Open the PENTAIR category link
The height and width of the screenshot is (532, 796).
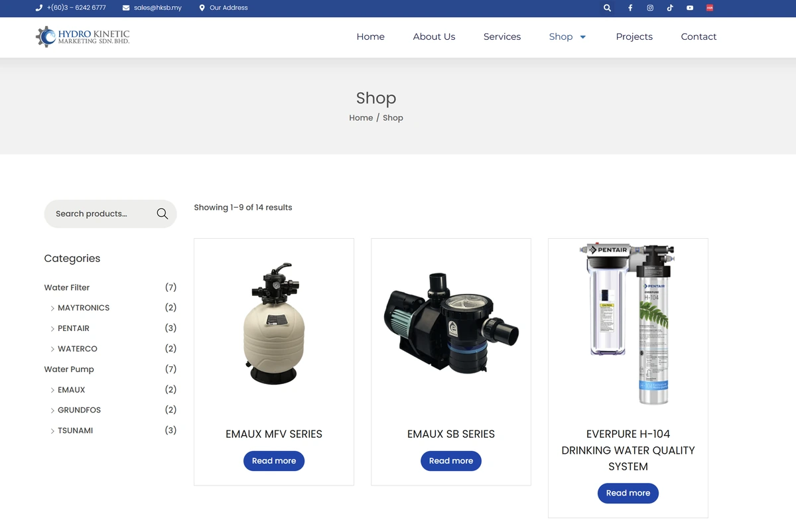[74, 328]
